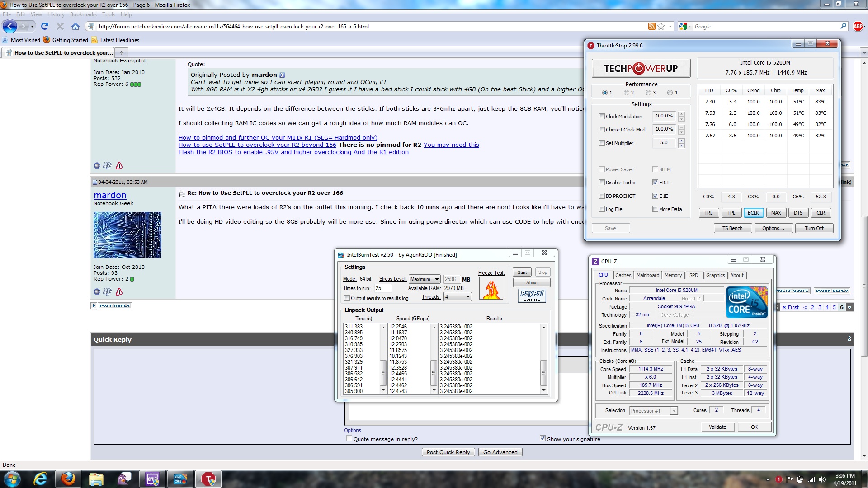
Task: Open the Bookmarks menu
Action: coord(83,14)
